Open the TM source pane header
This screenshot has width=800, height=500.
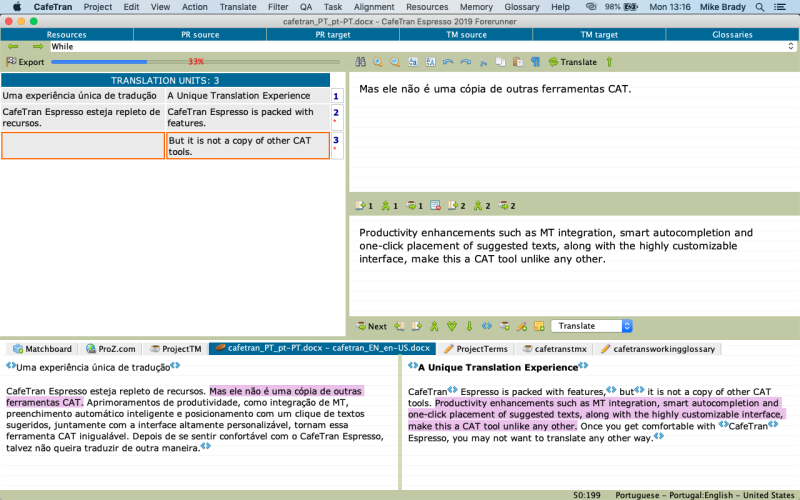466,35
